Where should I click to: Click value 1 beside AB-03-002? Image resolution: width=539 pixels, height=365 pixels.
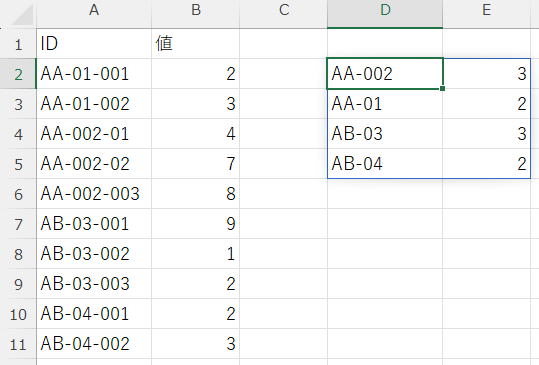[x=196, y=253]
